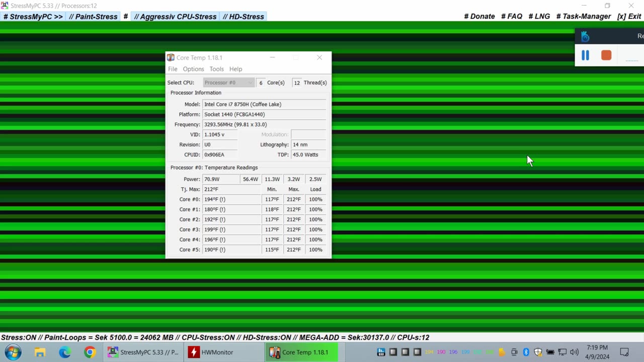
Task: Switch to Core Temp 1.18.1 taskbar button
Action: pyautogui.click(x=302, y=352)
